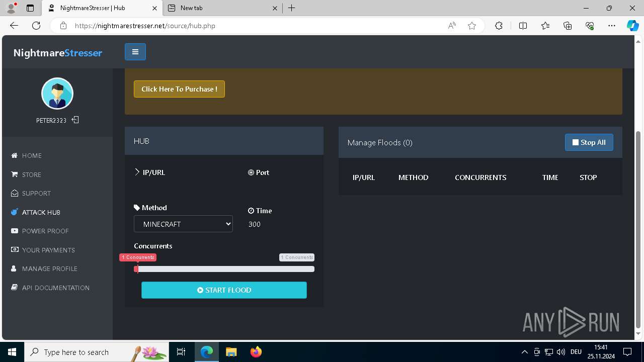Click the address bar URL
This screenshot has height=362, width=644.
[145, 26]
